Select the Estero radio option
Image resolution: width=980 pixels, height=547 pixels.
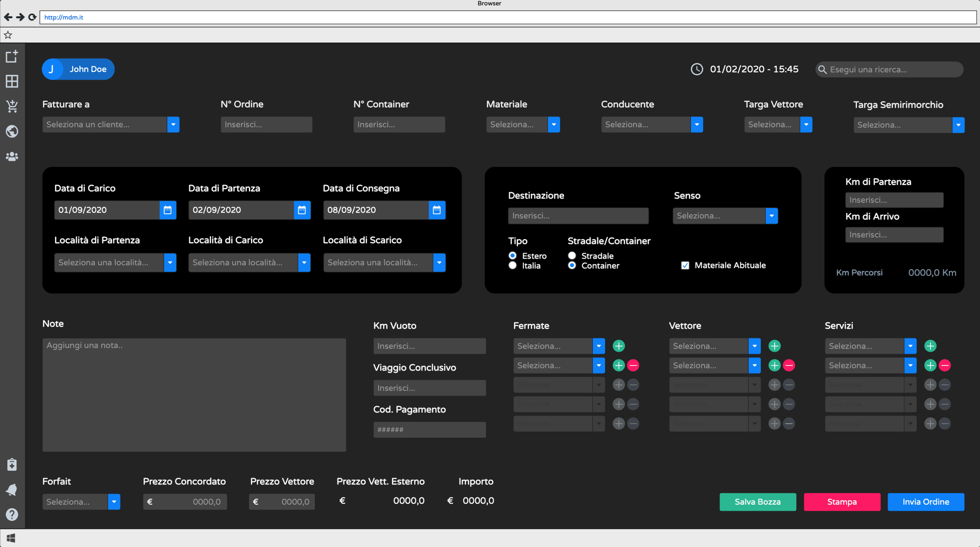pos(512,256)
